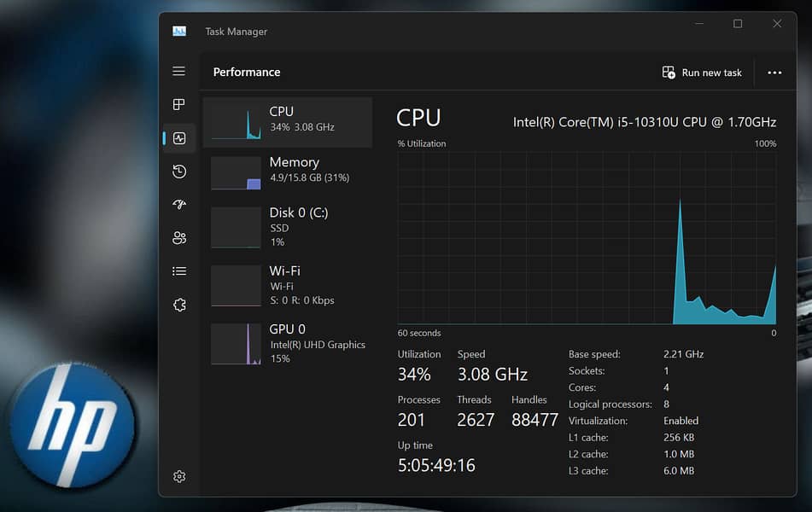This screenshot has width=812, height=512.
Task: Open the Details list icon
Action: pos(178,271)
